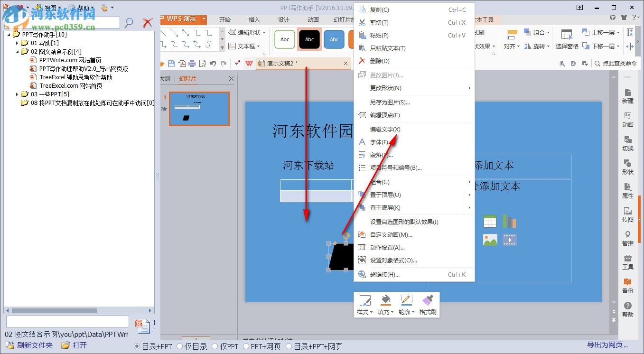The width and height of the screenshot is (644, 354).
Task: Select slide 1 thumbnail in slide panel
Action: (199, 109)
